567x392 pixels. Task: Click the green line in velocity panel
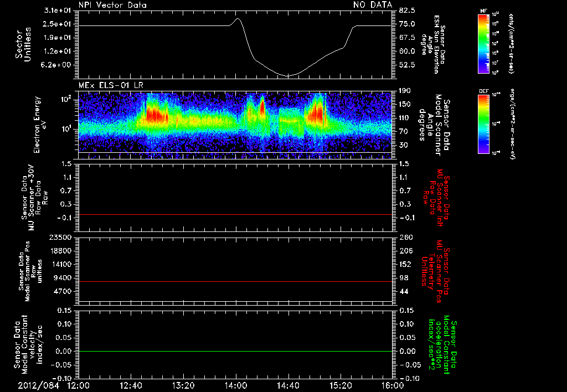point(235,351)
